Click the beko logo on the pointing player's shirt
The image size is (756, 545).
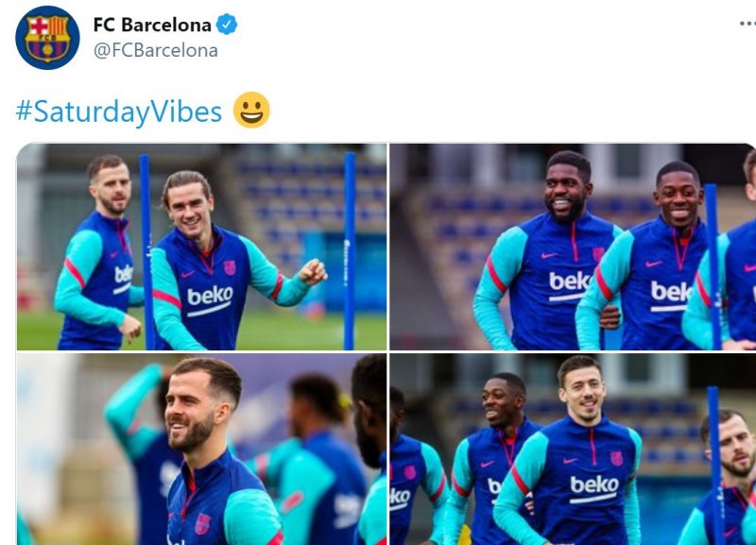click(210, 297)
